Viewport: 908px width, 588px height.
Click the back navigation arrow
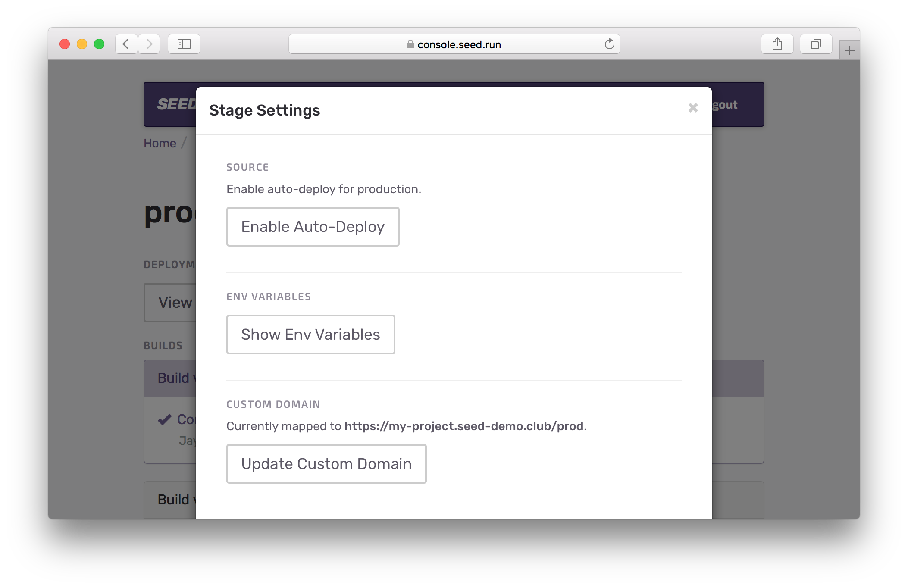pyautogui.click(x=126, y=44)
